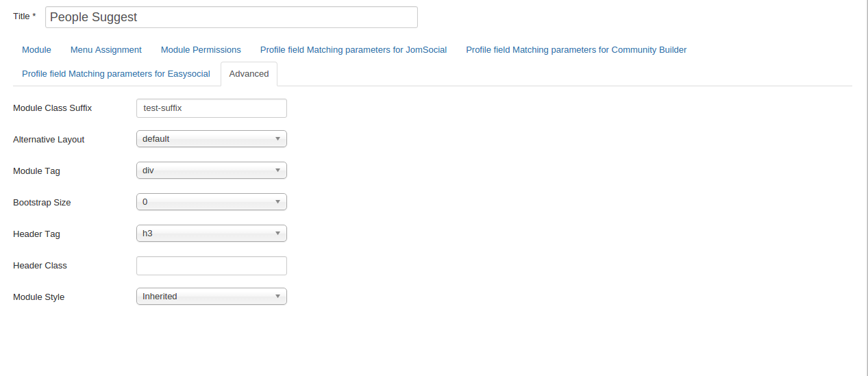Click the Bootstrap Size dropdown arrow
The width and height of the screenshot is (868, 376).
pyautogui.click(x=277, y=202)
